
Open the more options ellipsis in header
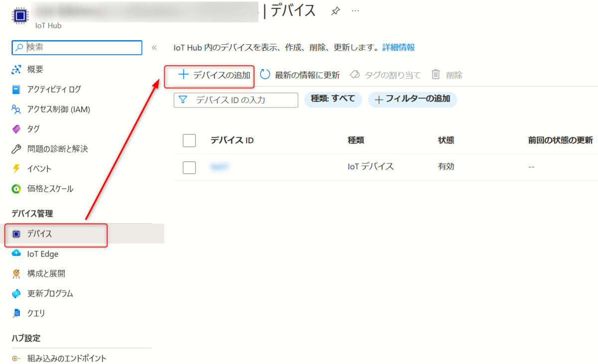pos(355,11)
